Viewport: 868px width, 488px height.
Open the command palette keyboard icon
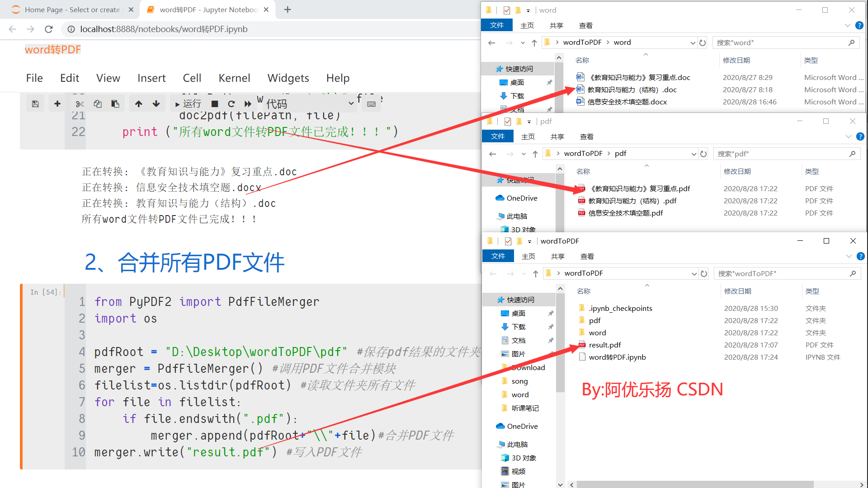371,103
